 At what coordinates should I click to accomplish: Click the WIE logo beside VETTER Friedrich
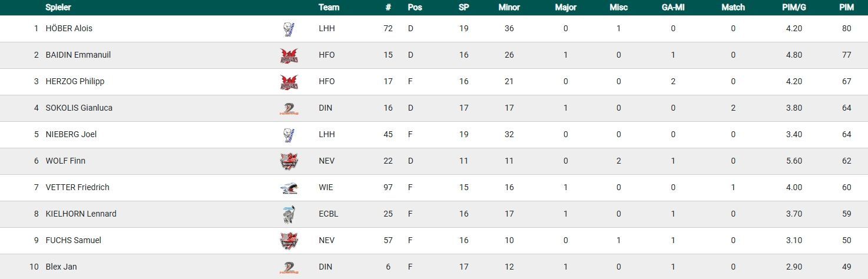pos(289,188)
